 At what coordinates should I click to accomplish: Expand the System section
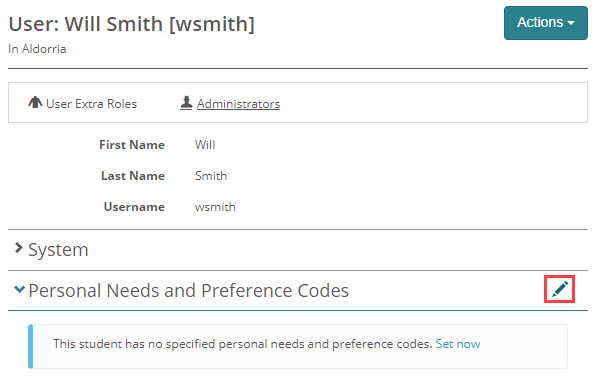[18, 248]
